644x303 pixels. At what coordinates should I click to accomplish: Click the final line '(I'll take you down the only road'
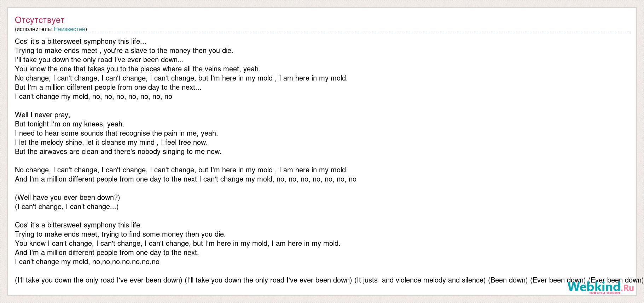click(x=329, y=280)
